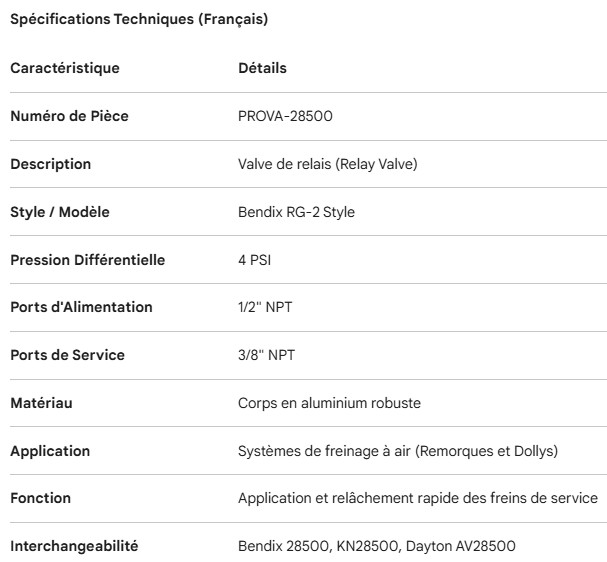607x562 pixels.
Task: Click the Détails column header
Action: click(262, 68)
